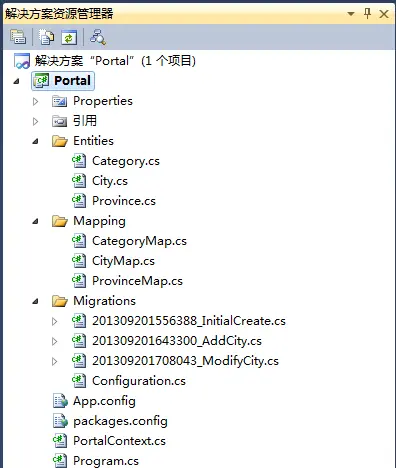The height and width of the screenshot is (468, 396).
Task: Click the Properties folder icon in tree
Action: coord(59,101)
